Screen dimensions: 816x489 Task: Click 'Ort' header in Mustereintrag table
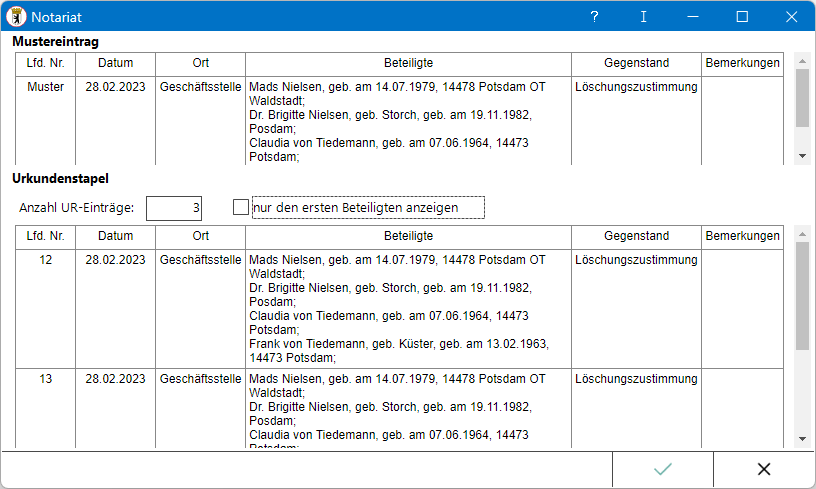[x=200, y=63]
